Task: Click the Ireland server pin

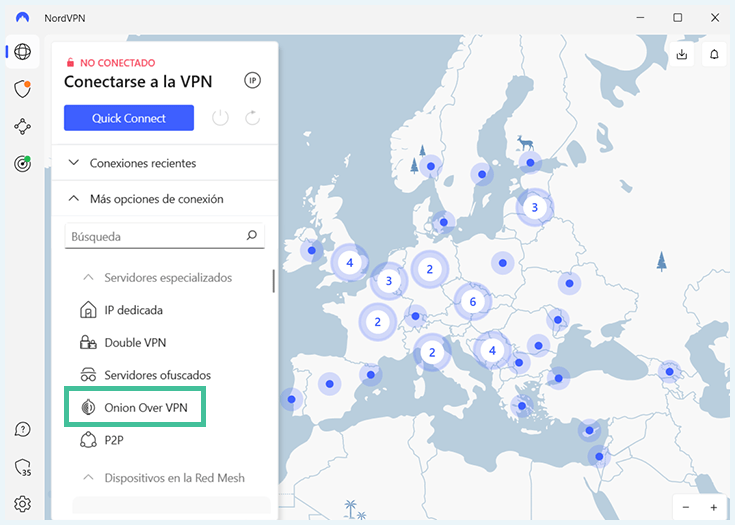Action: (x=312, y=250)
